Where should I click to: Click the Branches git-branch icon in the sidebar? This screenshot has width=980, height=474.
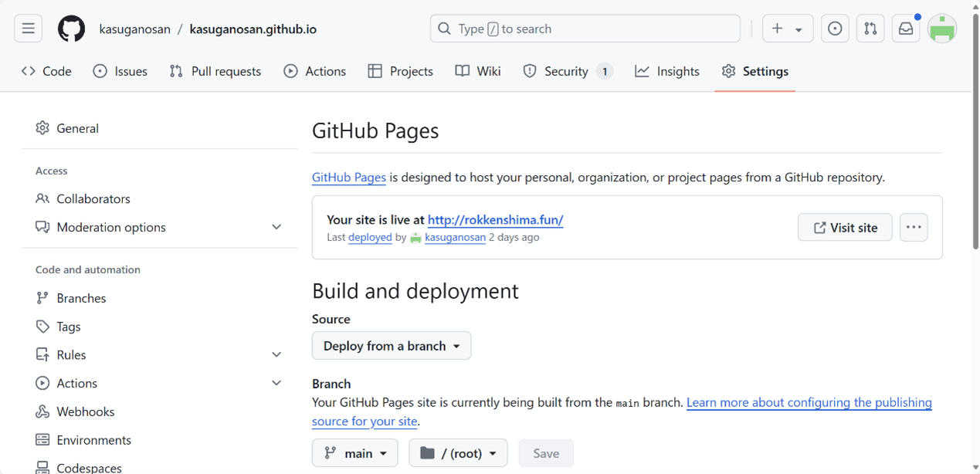[x=42, y=298]
